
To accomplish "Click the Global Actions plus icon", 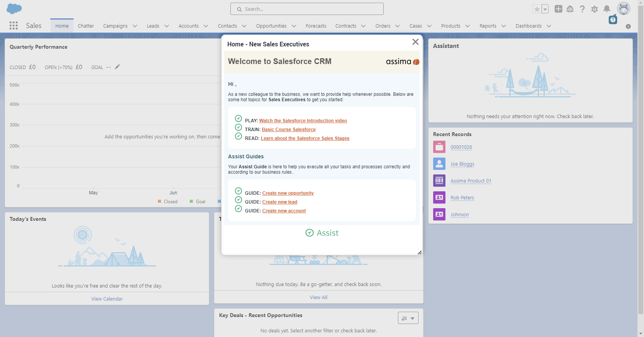I will (x=559, y=9).
